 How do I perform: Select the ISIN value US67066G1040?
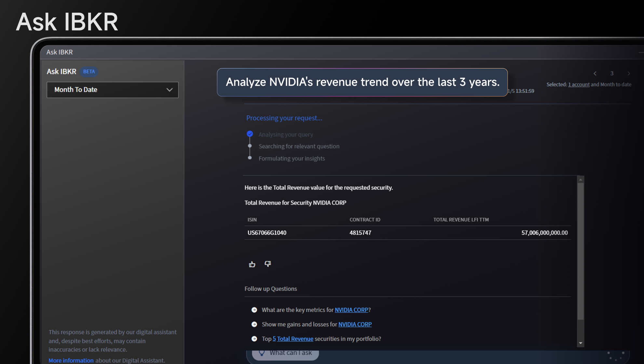pos(267,233)
